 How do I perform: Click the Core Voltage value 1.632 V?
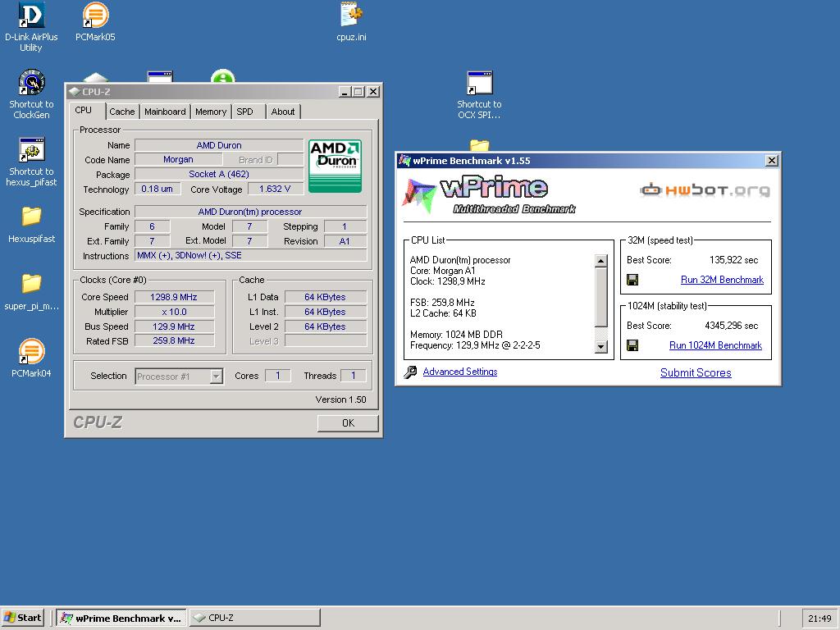point(276,189)
